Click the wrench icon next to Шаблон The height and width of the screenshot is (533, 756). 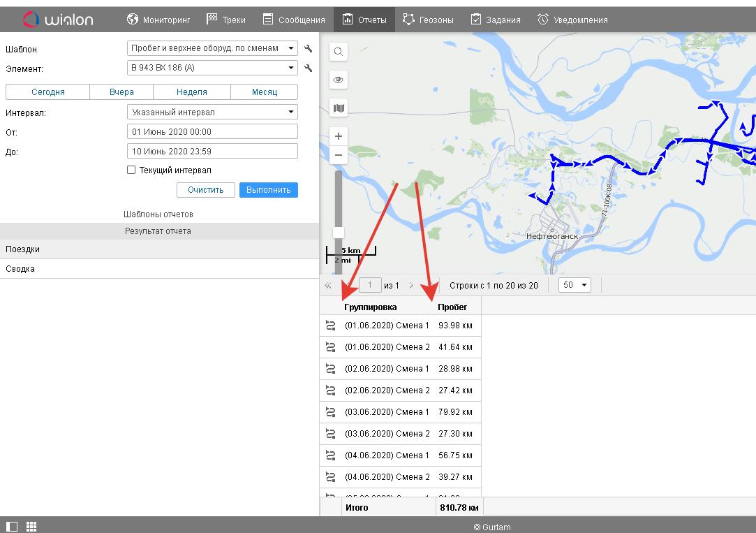tap(308, 49)
